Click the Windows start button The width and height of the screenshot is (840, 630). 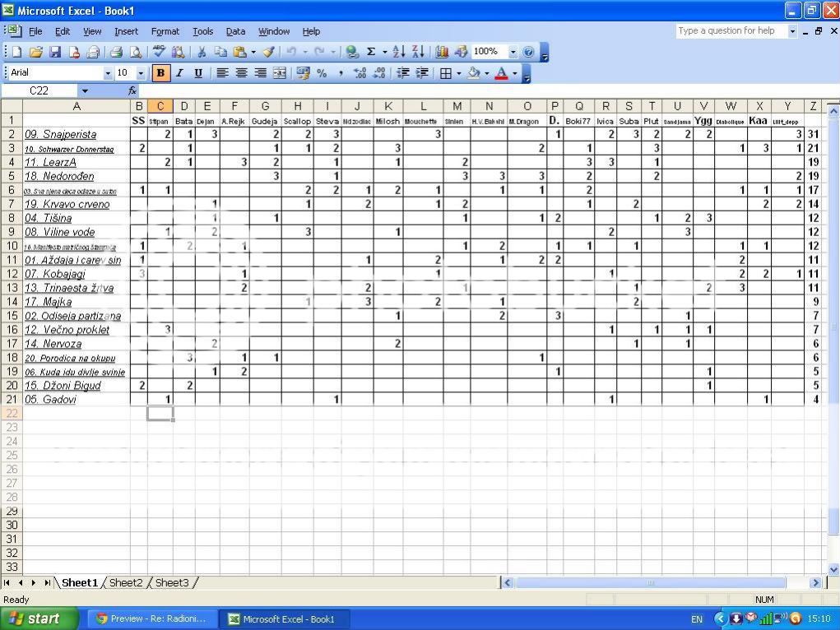click(39, 618)
